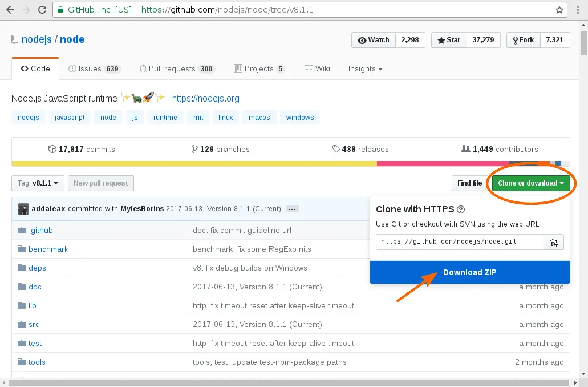View branches using the branch icon
Screen dimensions: 588x387
[194, 148]
